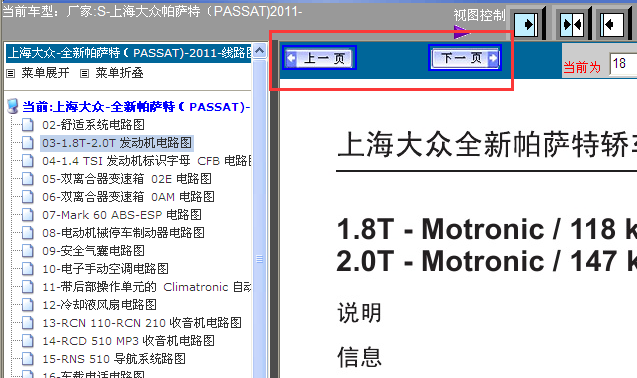Click view control right-arrow icon
The height and width of the screenshot is (378, 637).
pos(526,25)
